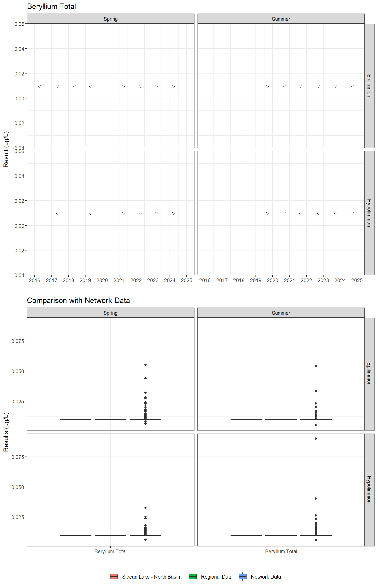Click the 2016 x-axis tick label under Summer panel

point(205,280)
